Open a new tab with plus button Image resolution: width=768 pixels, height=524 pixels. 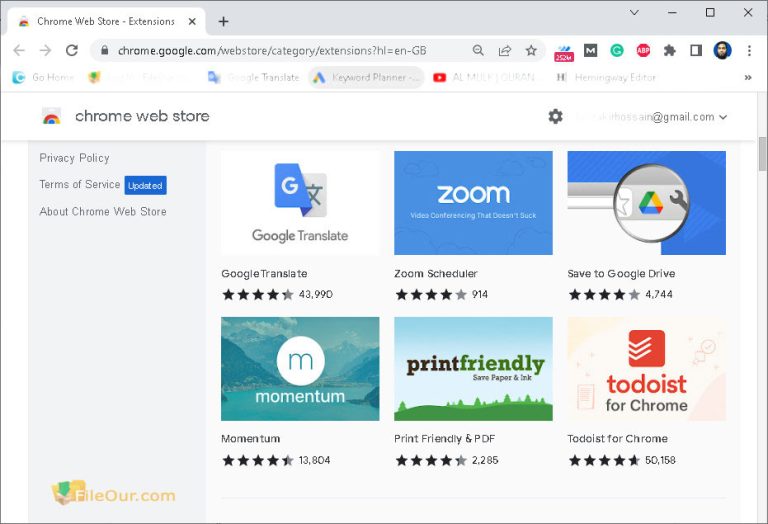click(x=223, y=22)
